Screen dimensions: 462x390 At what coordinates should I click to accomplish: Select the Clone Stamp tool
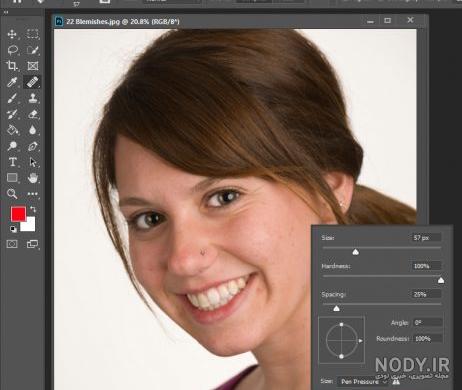(x=32, y=98)
